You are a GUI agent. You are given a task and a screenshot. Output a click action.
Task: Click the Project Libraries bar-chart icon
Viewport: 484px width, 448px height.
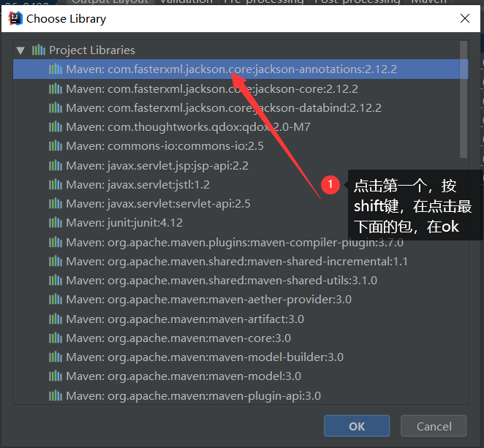pyautogui.click(x=39, y=50)
